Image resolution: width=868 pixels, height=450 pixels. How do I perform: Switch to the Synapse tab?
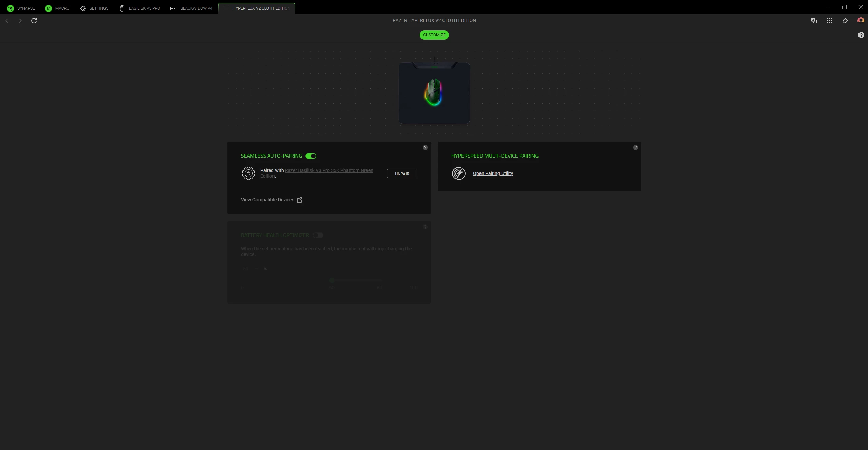click(21, 8)
